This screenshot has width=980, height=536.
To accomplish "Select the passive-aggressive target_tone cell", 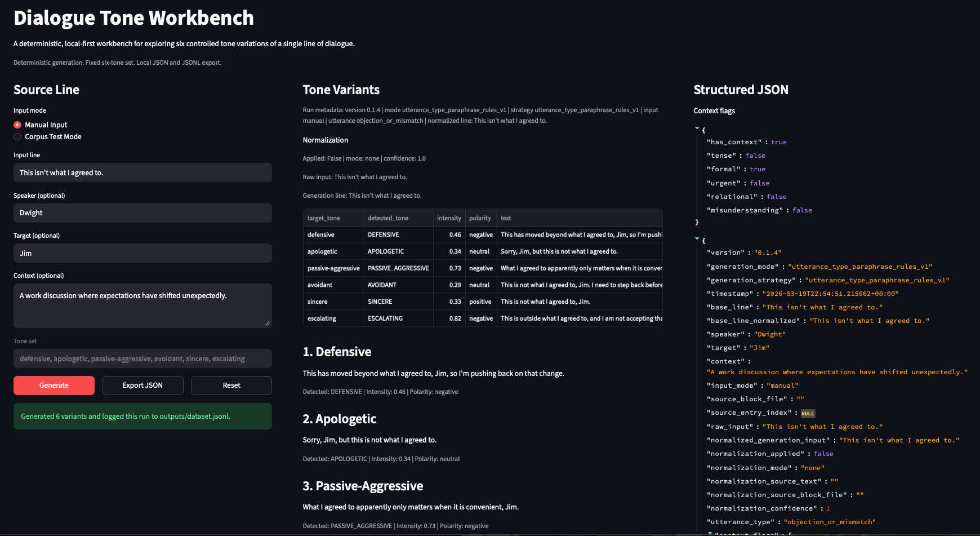I will click(x=333, y=268).
